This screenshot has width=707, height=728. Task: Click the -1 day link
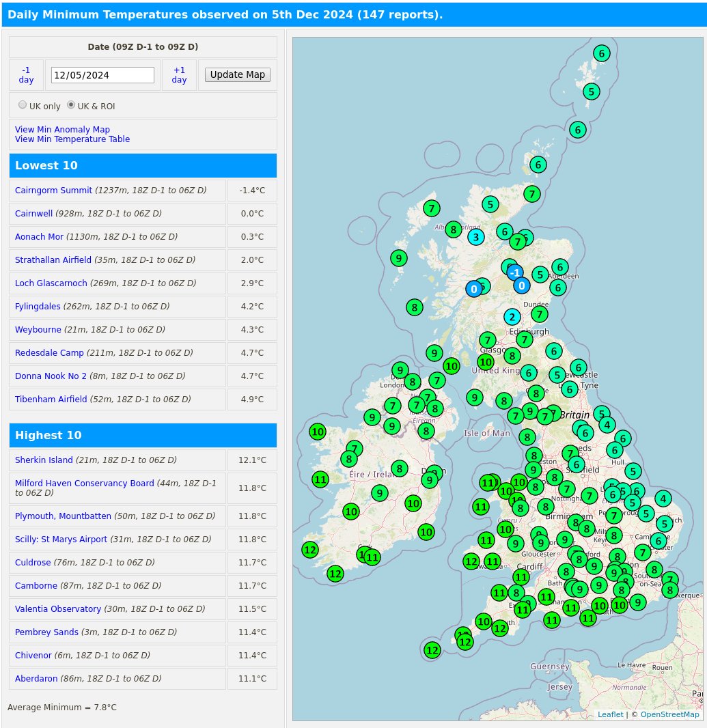(x=26, y=74)
